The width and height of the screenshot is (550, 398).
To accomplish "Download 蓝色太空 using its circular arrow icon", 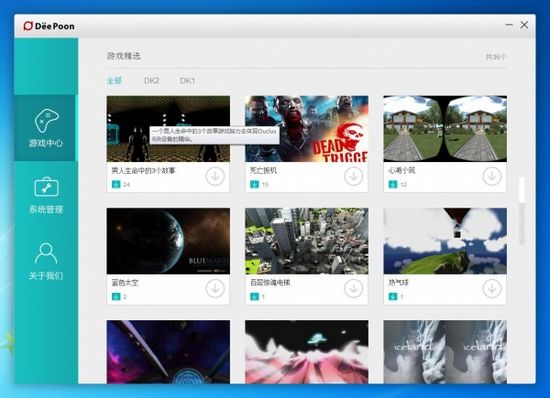I will [215, 289].
